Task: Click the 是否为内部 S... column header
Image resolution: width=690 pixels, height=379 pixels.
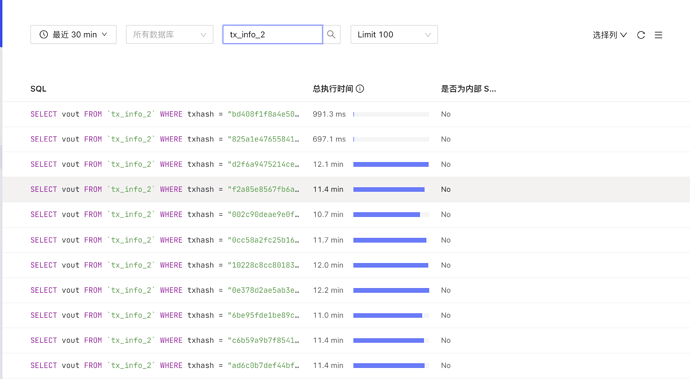Action: (x=468, y=89)
